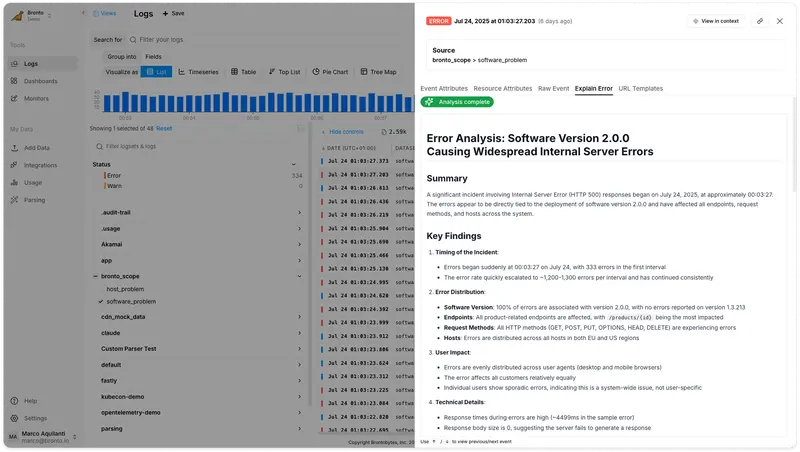Select the host_problem log

[125, 289]
